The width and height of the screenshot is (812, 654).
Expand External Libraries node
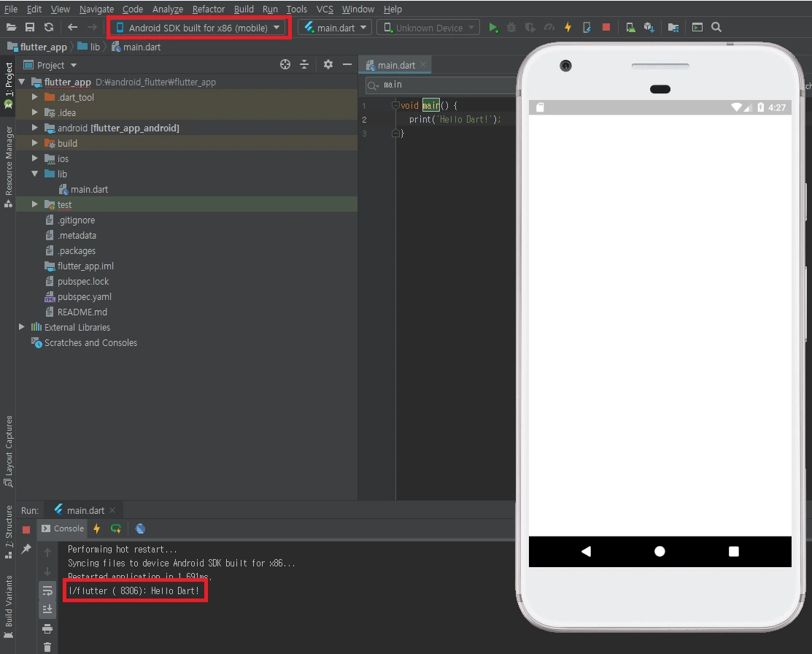22,327
